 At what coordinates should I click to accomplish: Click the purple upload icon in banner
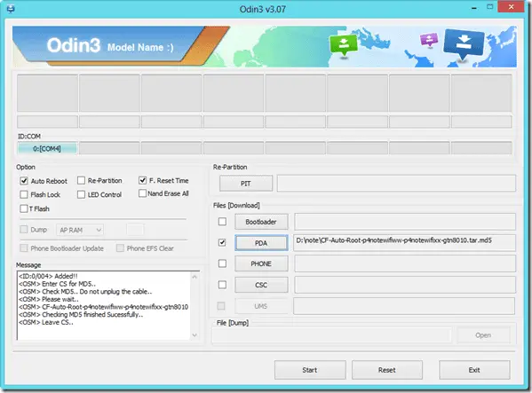[429, 40]
